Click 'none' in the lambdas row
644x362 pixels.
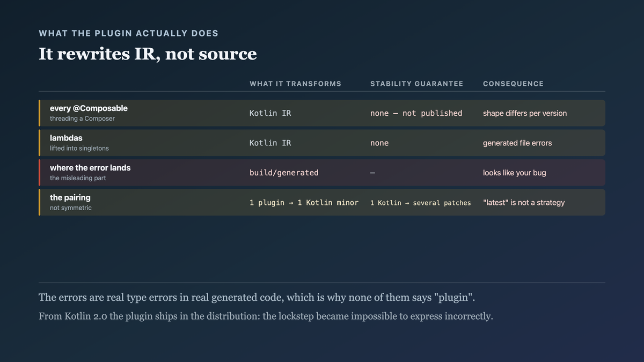pos(379,143)
